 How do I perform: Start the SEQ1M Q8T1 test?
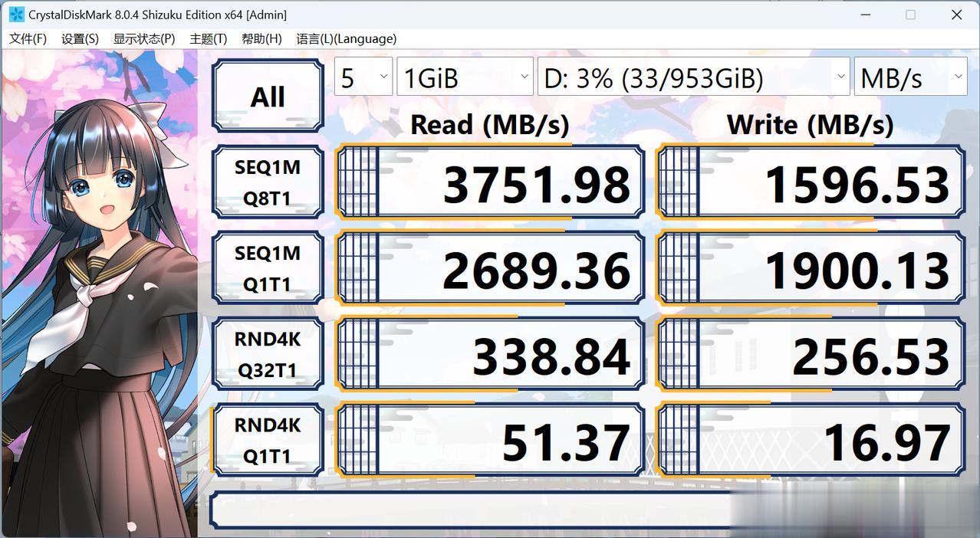click(268, 182)
